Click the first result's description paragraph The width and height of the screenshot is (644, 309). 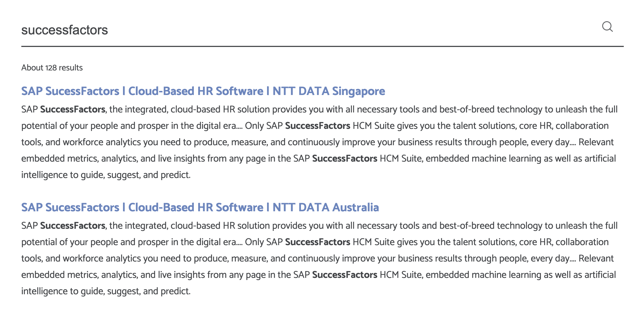[x=319, y=142]
